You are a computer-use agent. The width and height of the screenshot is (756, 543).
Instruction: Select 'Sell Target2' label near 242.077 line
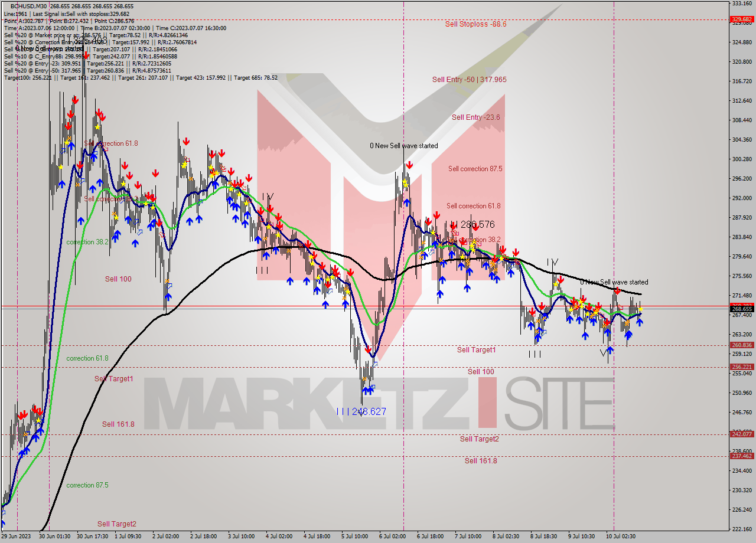pyautogui.click(x=479, y=439)
